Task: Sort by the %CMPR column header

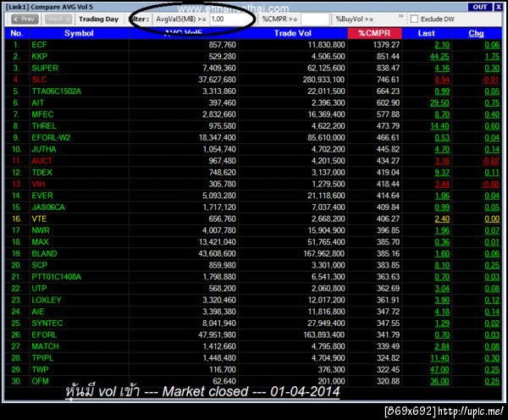Action: click(x=374, y=33)
